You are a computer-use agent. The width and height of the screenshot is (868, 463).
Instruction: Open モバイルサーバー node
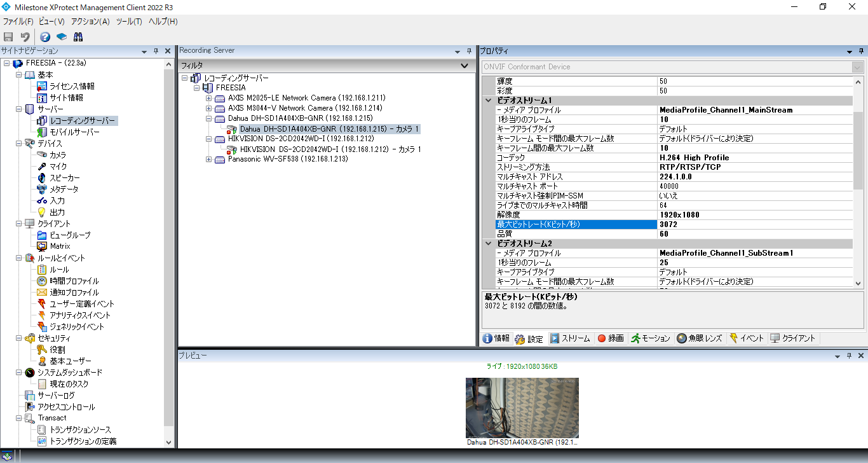point(74,132)
